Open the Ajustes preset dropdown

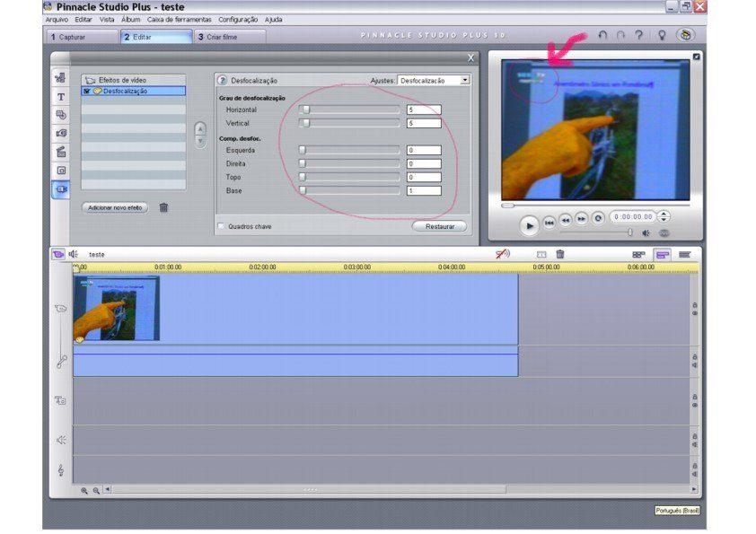[x=464, y=81]
